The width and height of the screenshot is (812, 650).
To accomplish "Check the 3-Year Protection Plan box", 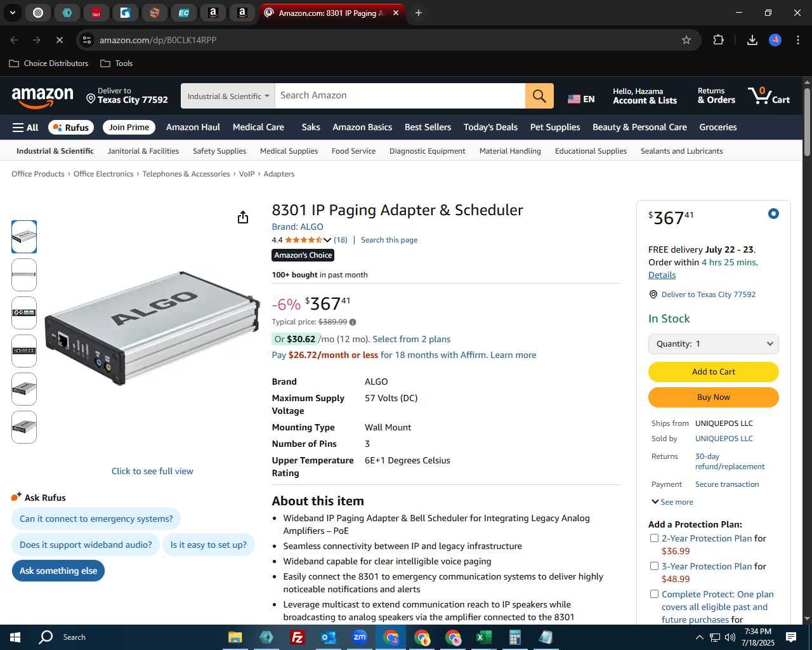I will coord(654,566).
